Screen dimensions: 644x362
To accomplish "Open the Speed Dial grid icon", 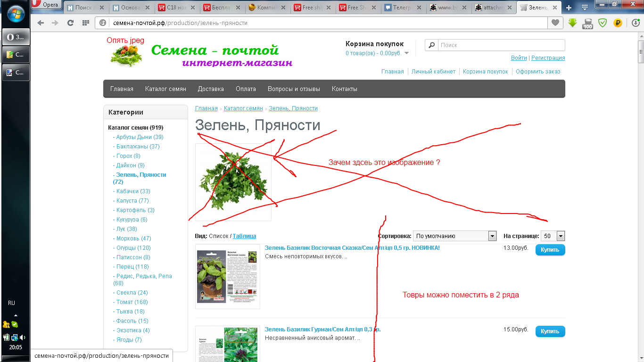I will tap(85, 23).
